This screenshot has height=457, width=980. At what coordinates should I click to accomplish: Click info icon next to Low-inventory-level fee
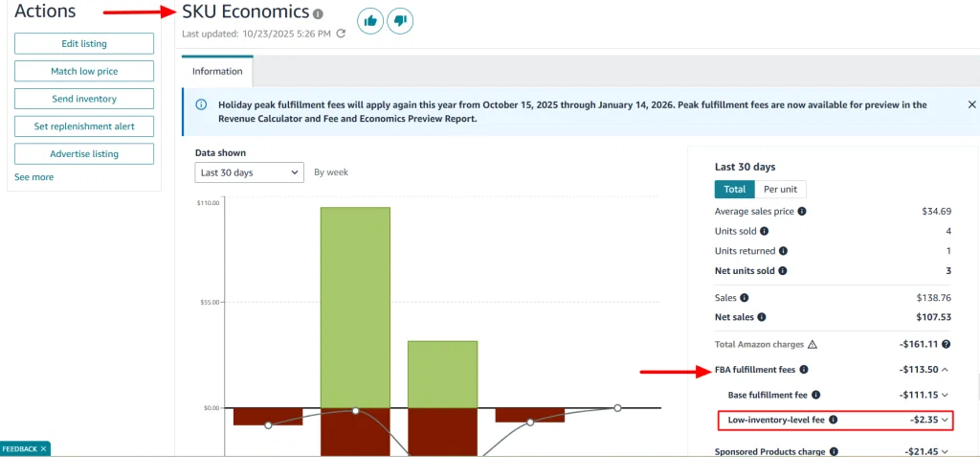[834, 420]
